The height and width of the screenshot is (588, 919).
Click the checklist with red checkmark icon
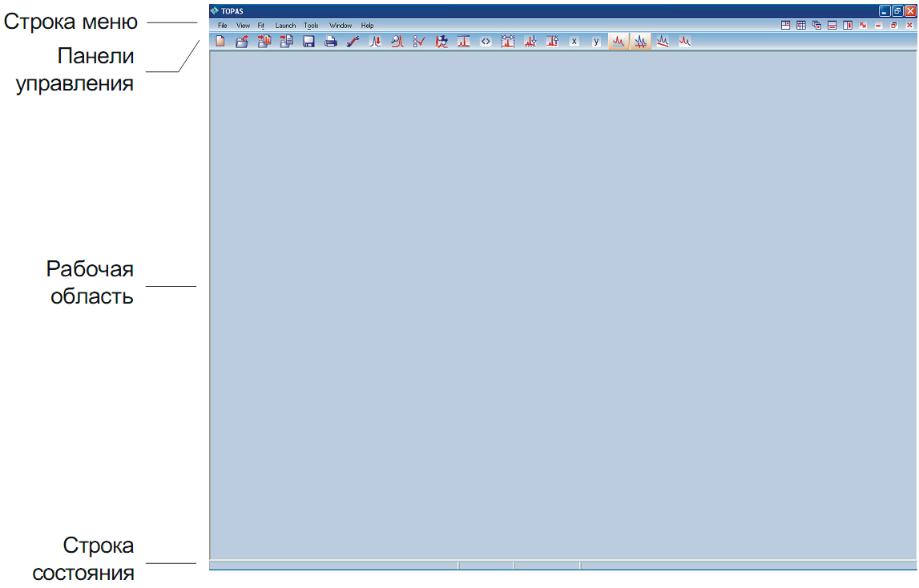point(419,41)
